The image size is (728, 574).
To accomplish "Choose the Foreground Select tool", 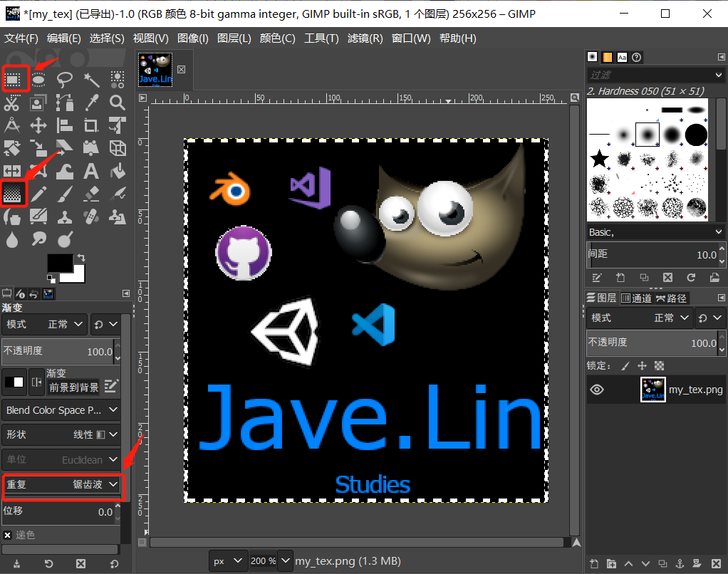I will [38, 103].
